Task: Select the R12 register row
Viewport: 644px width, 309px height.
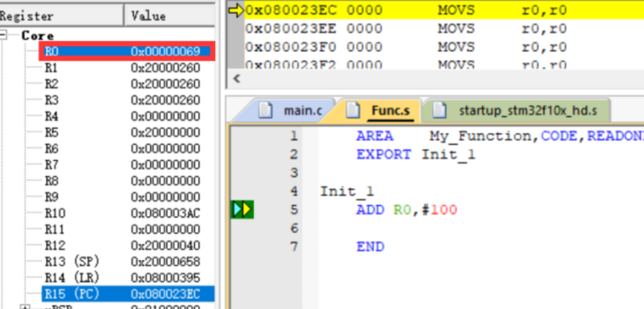Action: 127,246
